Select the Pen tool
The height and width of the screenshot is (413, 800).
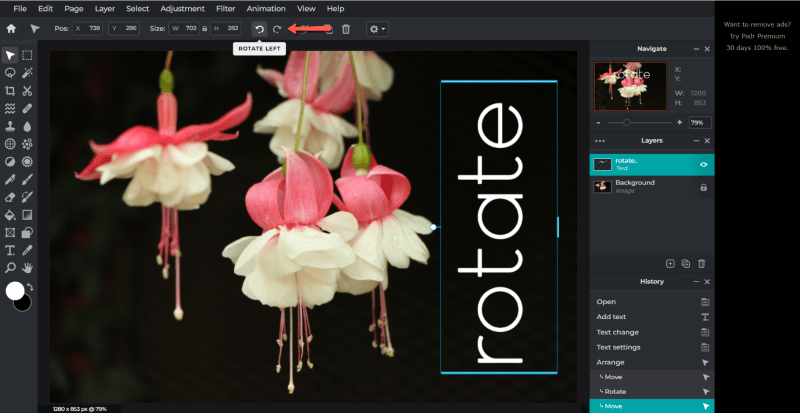(10, 179)
